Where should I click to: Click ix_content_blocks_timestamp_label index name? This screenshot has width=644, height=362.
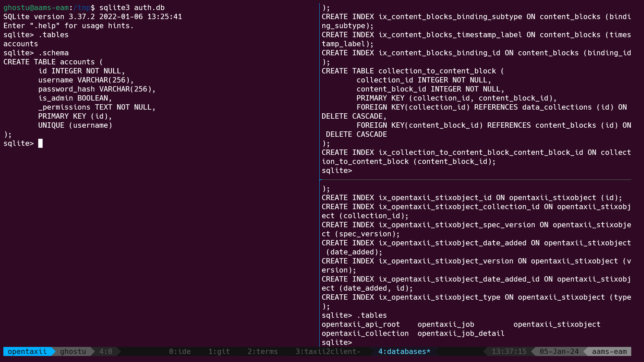click(450, 35)
